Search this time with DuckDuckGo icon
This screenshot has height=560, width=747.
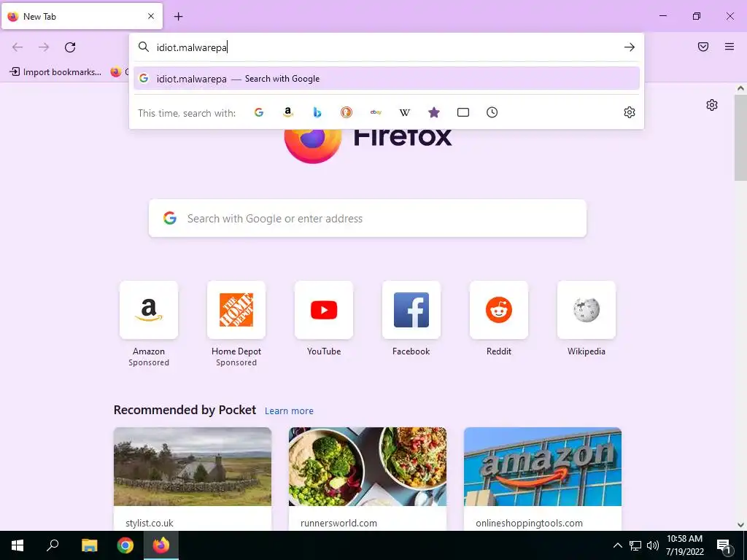(347, 112)
